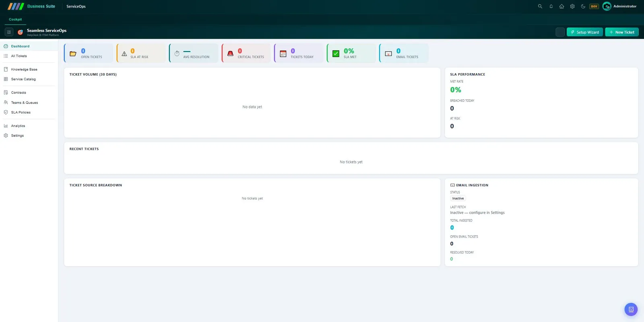644x322 pixels.
Task: Click the Seamless ServiceOps target logo
Action: click(20, 32)
